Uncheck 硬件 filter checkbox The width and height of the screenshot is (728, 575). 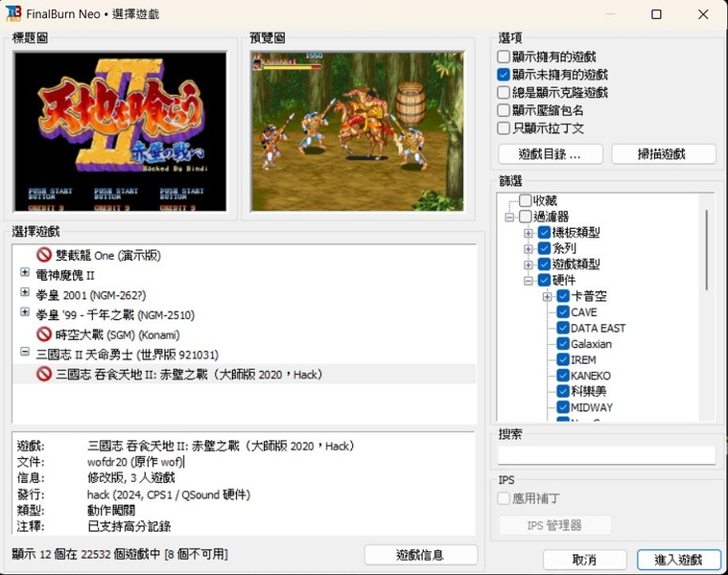coord(544,280)
